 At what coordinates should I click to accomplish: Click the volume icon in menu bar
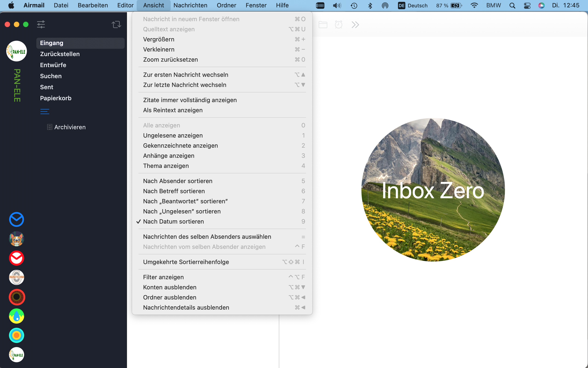click(x=337, y=5)
